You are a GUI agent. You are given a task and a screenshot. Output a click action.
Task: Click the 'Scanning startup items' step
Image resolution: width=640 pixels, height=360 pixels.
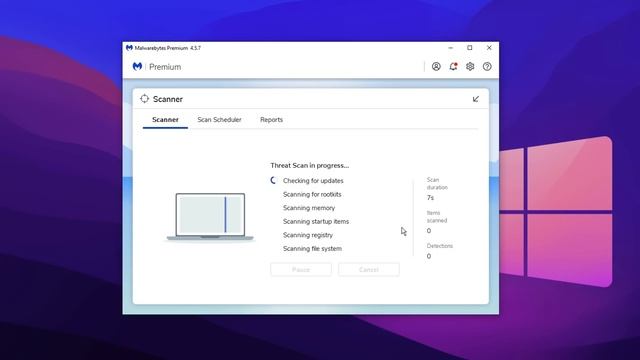[x=316, y=221]
